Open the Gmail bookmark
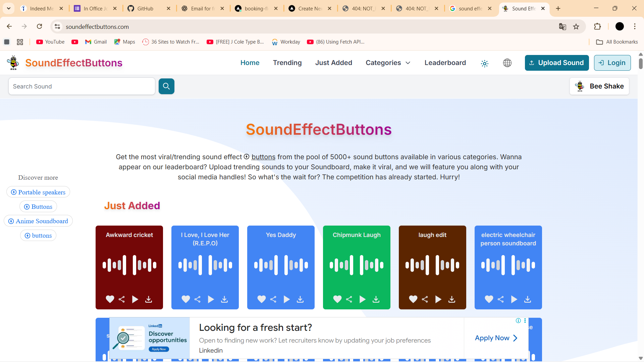Screen dimensions: 644x362 click(96, 42)
